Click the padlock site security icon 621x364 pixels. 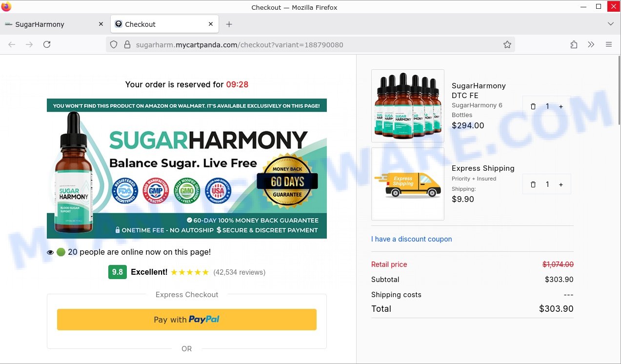(127, 44)
